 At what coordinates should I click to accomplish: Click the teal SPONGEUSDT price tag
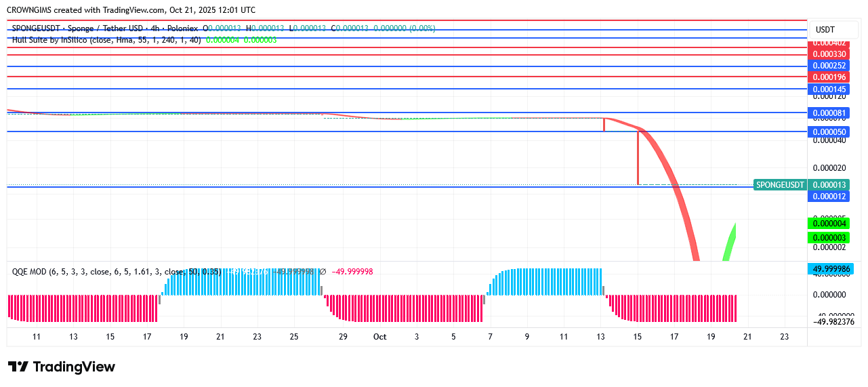click(x=781, y=185)
